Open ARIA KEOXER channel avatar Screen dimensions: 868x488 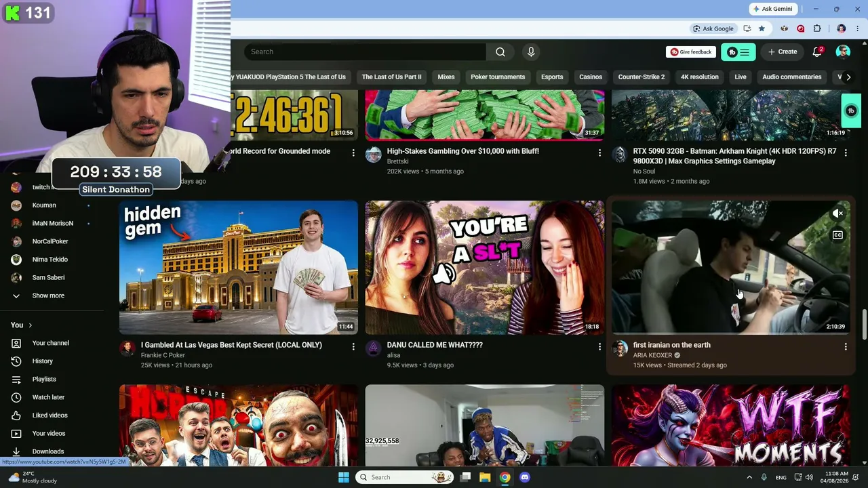point(620,348)
